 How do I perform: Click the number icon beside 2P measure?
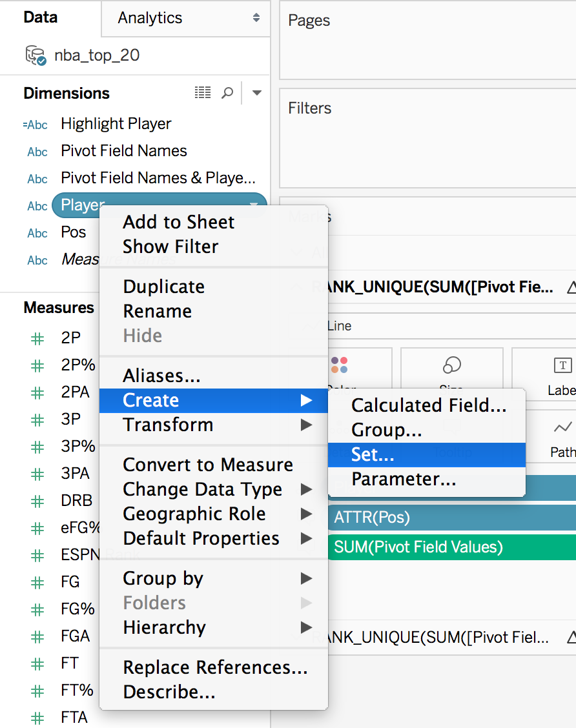[37, 338]
